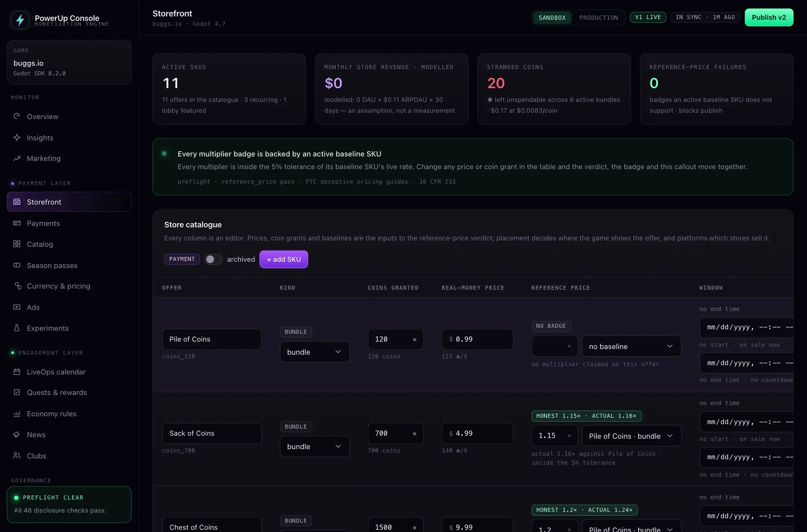Click the Marketing trend-line icon
The image size is (807, 532).
pos(17,159)
